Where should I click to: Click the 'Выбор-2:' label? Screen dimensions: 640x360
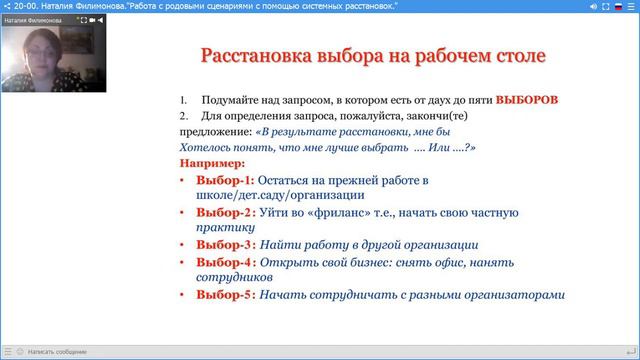point(226,213)
